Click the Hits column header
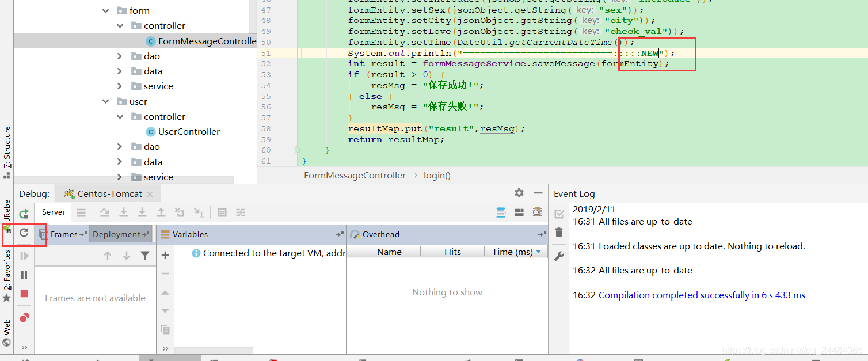This screenshot has width=868, height=361. (452, 252)
